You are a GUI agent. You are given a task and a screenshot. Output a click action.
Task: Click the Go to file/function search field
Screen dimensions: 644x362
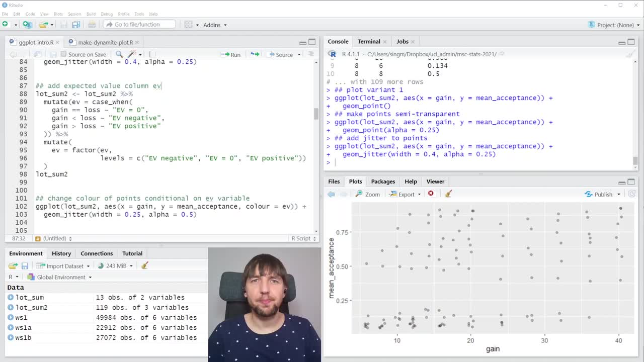[x=139, y=24]
